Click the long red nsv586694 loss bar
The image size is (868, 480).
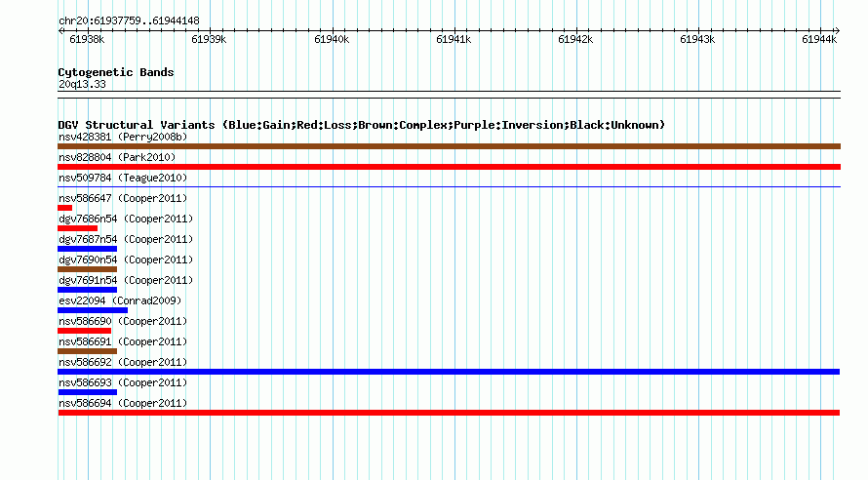tap(449, 413)
